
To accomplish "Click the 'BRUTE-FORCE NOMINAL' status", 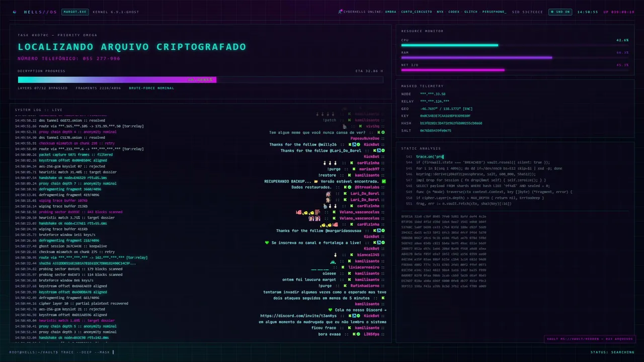I will pyautogui.click(x=151, y=88).
